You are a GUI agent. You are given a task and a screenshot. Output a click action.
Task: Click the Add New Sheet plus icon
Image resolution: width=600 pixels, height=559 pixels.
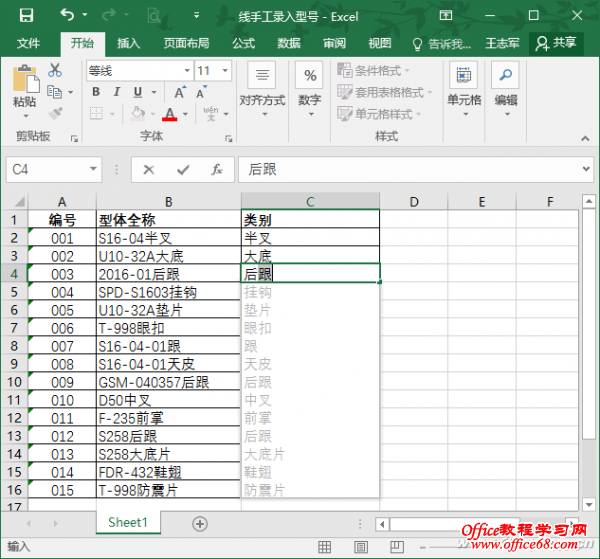pos(200,524)
